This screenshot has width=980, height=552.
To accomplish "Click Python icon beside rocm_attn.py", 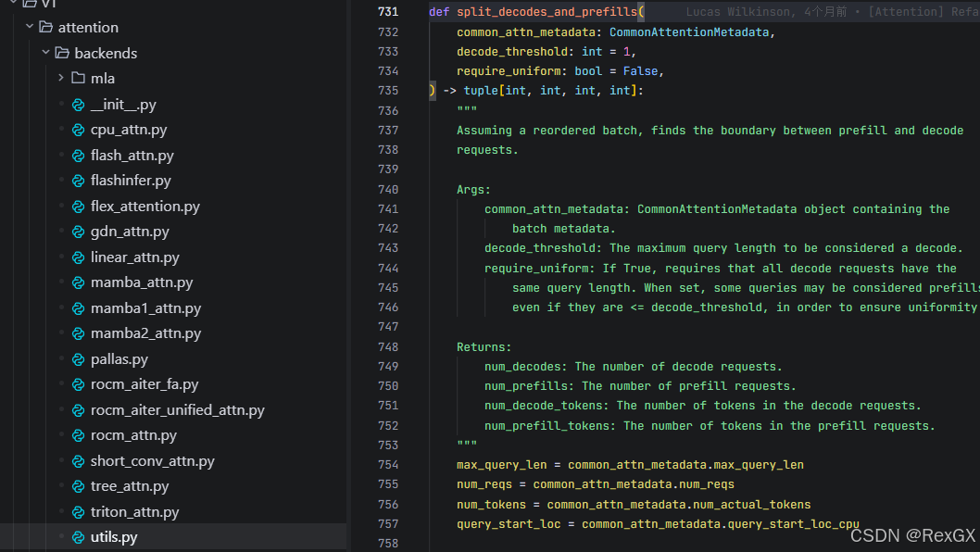I will click(x=78, y=435).
